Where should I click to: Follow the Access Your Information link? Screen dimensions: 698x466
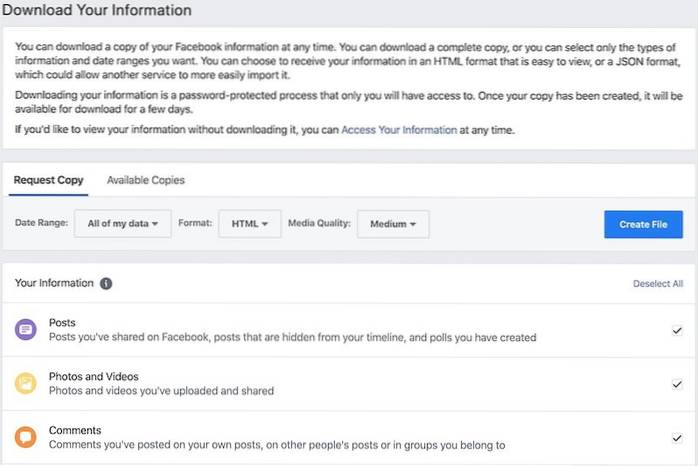(x=399, y=130)
